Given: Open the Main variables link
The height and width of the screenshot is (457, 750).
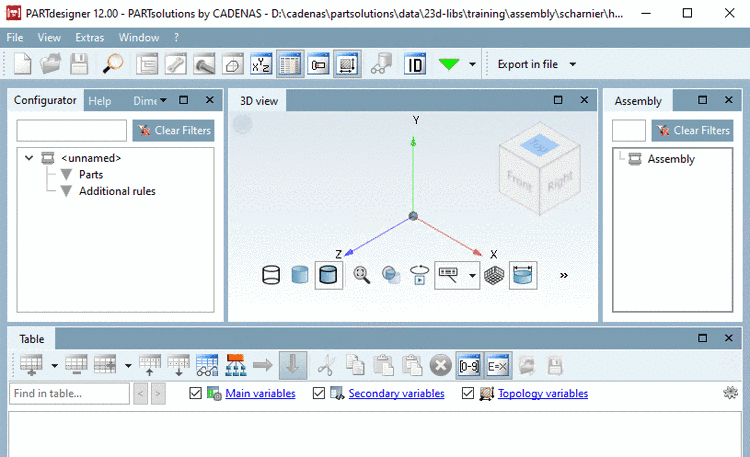Looking at the screenshot, I should (x=260, y=393).
